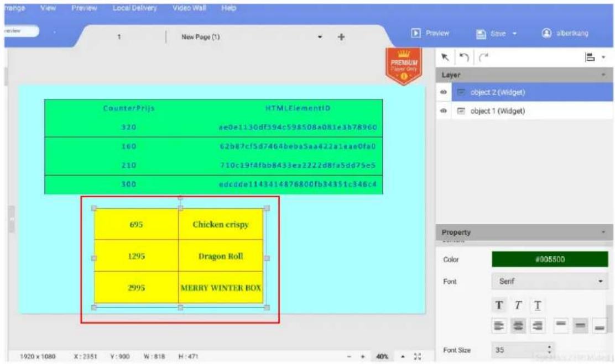The height and width of the screenshot is (364, 615).
Task: Click the MERRY WINTER BOX cell
Action: coord(221,288)
